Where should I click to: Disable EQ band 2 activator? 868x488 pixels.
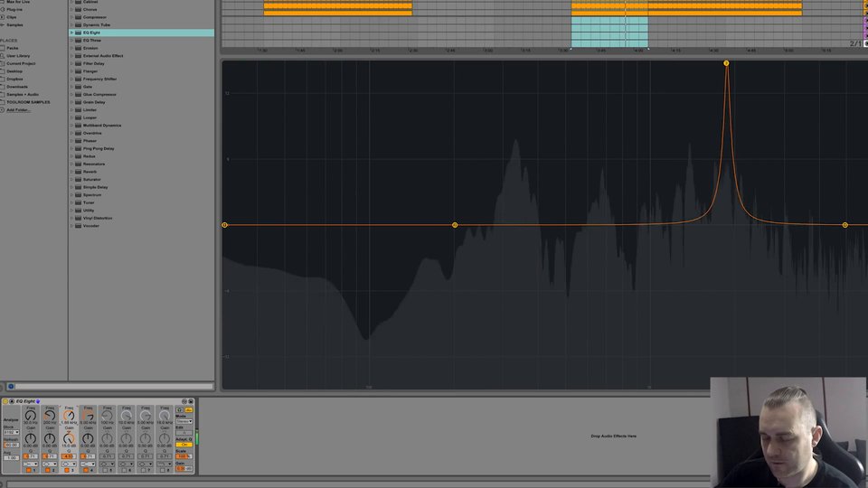click(48, 470)
